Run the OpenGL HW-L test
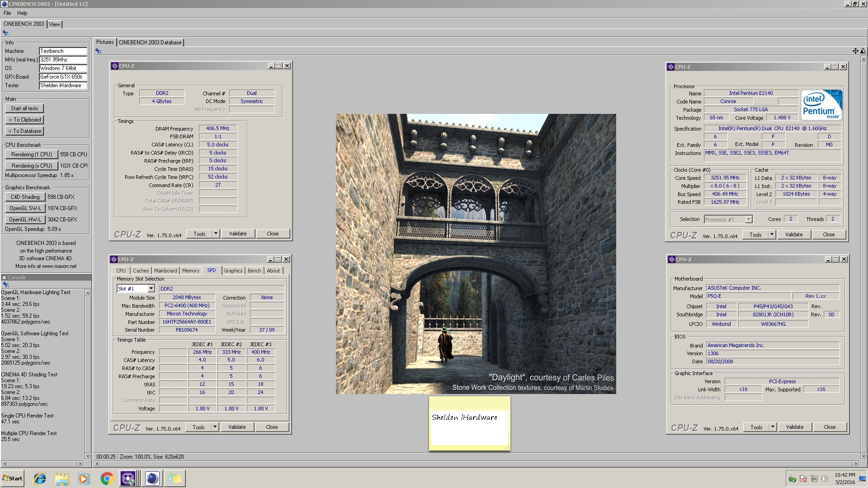 click(x=25, y=220)
